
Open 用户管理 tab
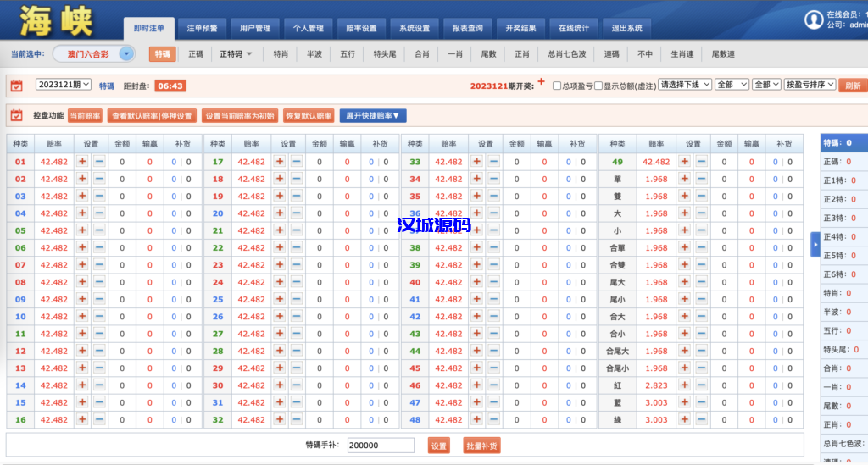[255, 28]
